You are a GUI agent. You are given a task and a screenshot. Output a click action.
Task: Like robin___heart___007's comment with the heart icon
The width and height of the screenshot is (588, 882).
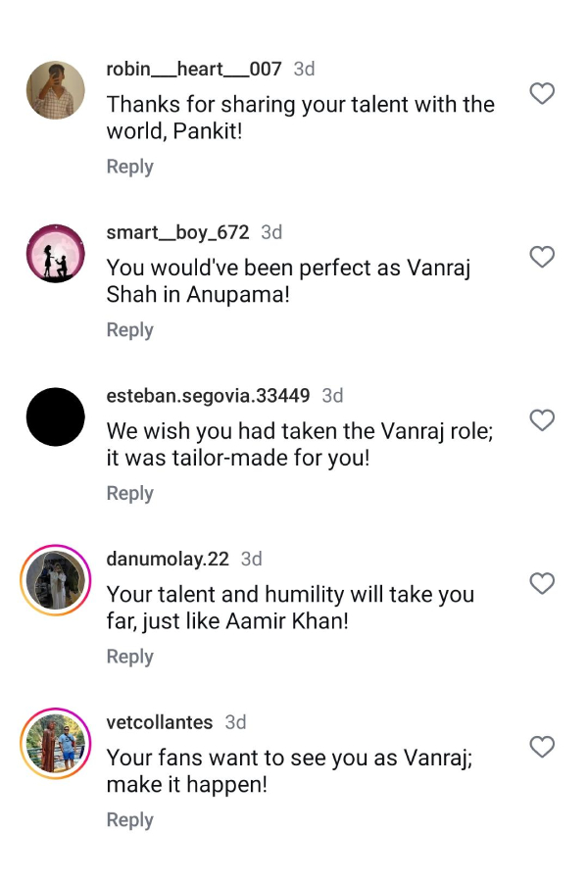coord(542,94)
